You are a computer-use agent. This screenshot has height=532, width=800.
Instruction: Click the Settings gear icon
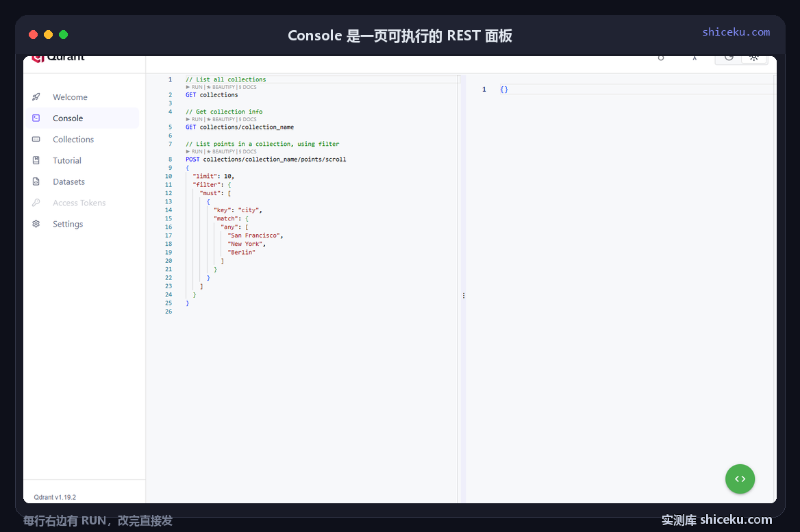point(36,224)
